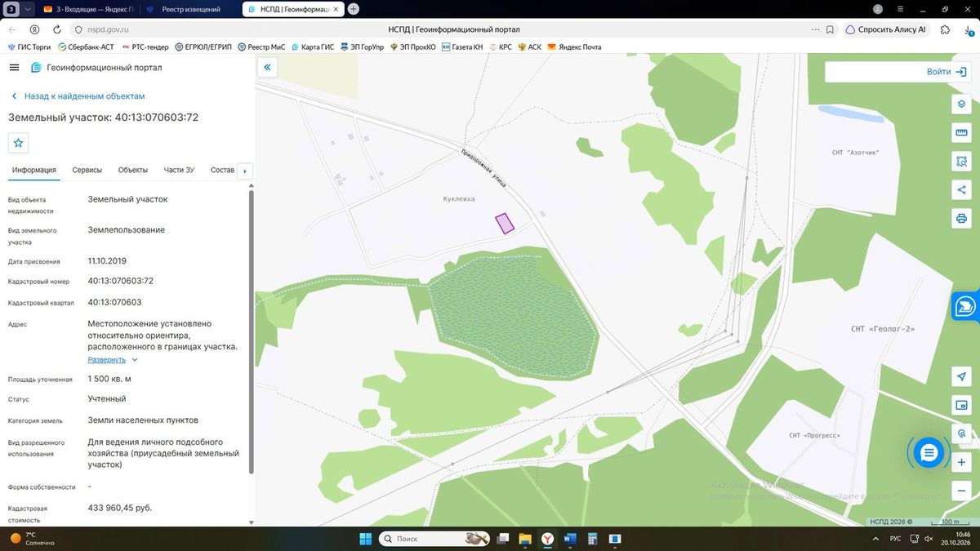Select the purple land parcel on map
The width and height of the screenshot is (980, 551).
tap(505, 223)
